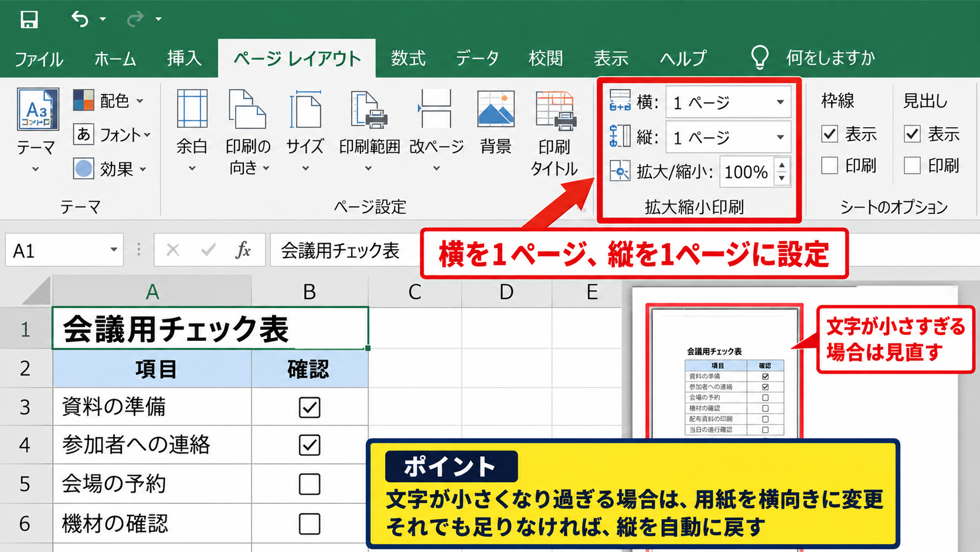Switch to the データ tab
The height and width of the screenshot is (552, 980).
click(477, 58)
